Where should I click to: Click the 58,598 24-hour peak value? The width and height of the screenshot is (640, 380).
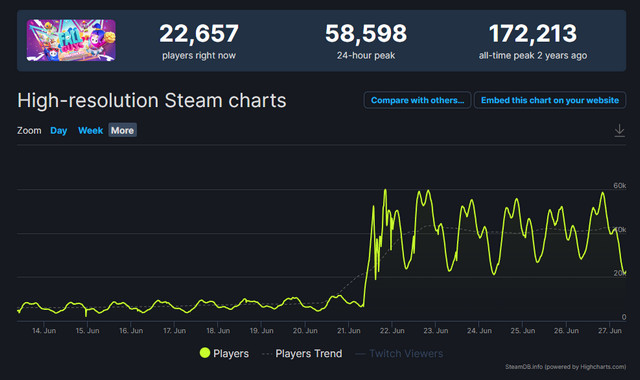(366, 33)
